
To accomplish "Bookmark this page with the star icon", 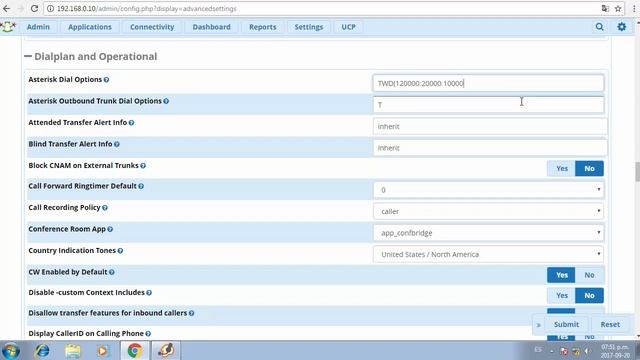I will point(618,9).
